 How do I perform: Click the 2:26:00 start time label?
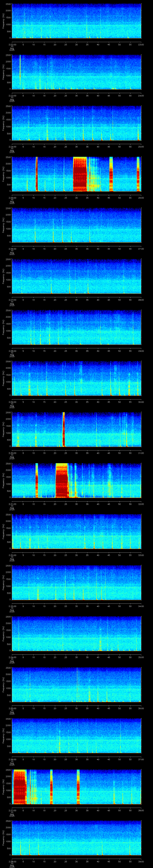click(x=12, y=249)
